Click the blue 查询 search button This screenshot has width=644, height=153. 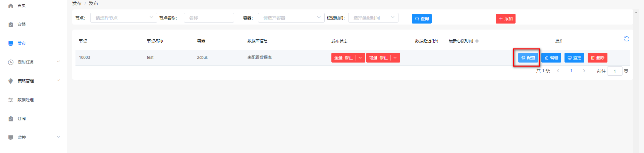[422, 19]
